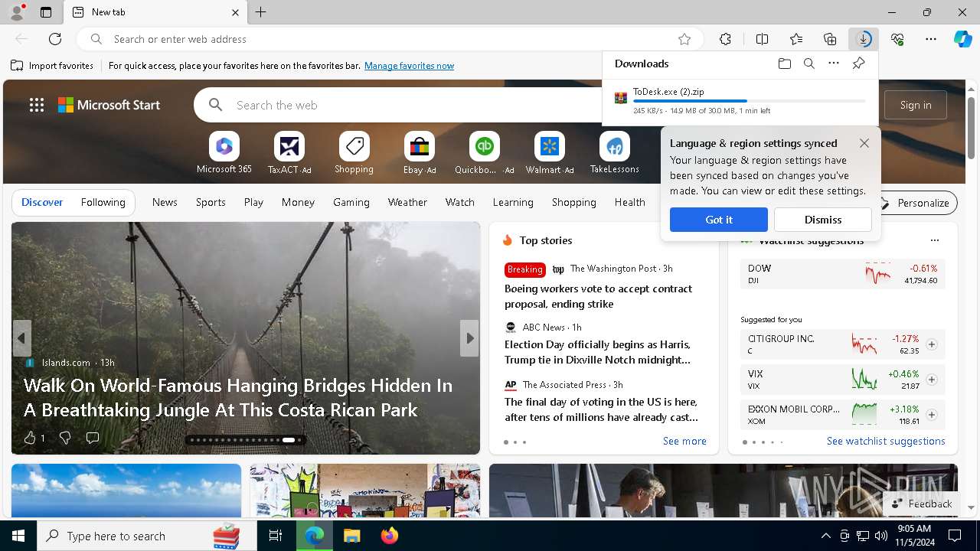This screenshot has height=551, width=980.
Task: Sign in to Microsoft Start
Action: click(916, 105)
